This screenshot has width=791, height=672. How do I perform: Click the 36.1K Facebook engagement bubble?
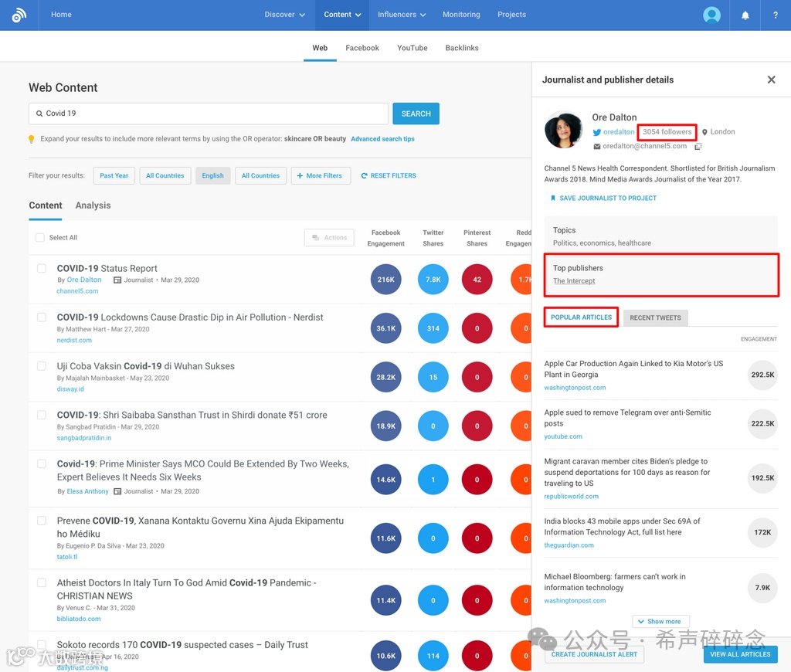[385, 328]
